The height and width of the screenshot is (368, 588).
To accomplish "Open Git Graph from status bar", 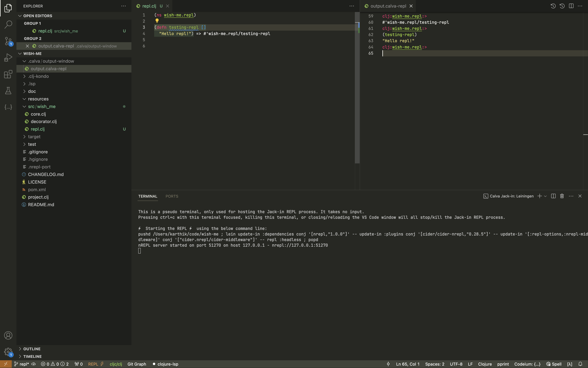I will tap(137, 364).
